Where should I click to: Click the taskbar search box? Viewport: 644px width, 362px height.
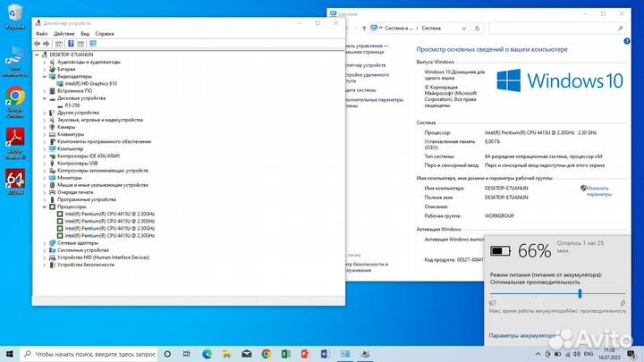[x=89, y=354]
